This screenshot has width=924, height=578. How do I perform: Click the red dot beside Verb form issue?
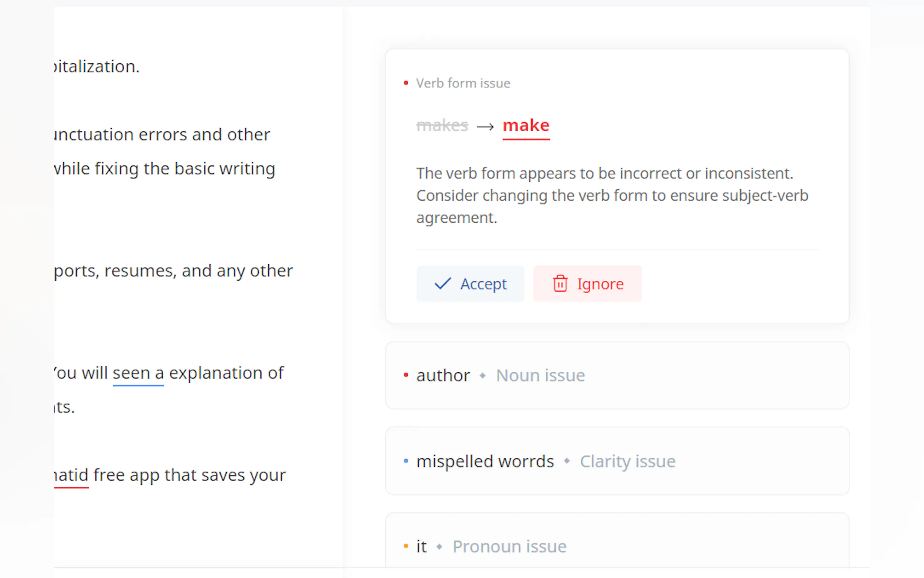coord(406,83)
